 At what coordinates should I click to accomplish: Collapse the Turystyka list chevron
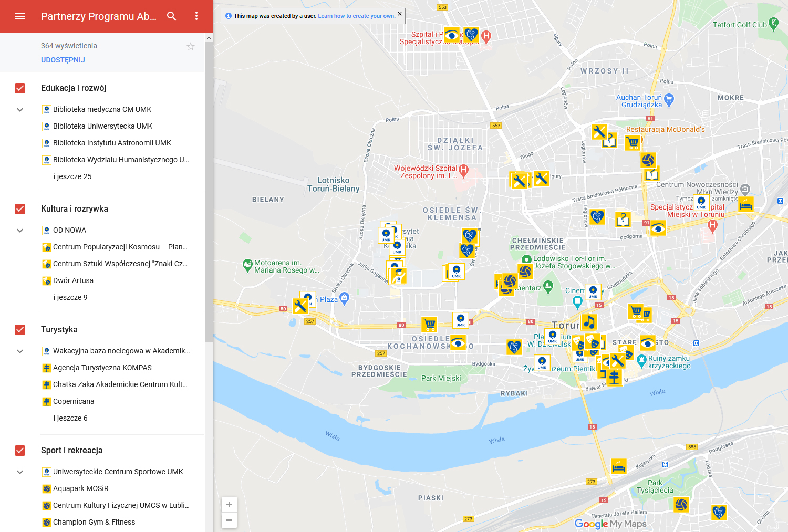coord(20,351)
